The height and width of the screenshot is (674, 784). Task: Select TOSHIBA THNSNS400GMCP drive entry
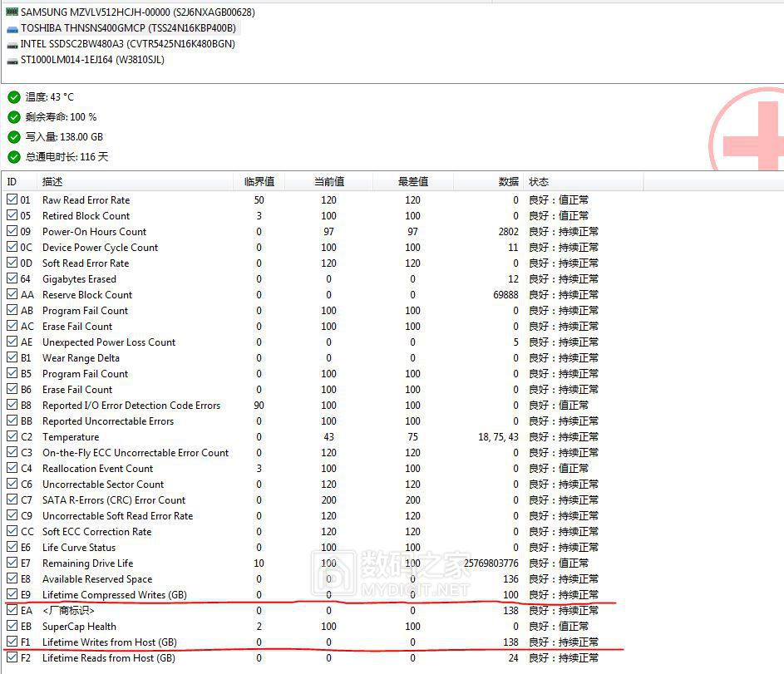point(128,28)
